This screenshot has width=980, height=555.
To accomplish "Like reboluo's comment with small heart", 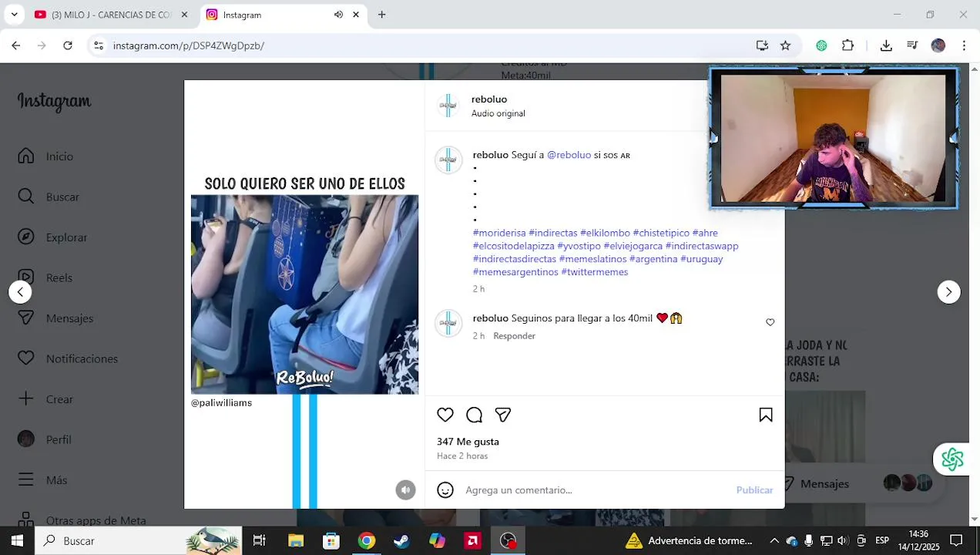I will (x=770, y=322).
